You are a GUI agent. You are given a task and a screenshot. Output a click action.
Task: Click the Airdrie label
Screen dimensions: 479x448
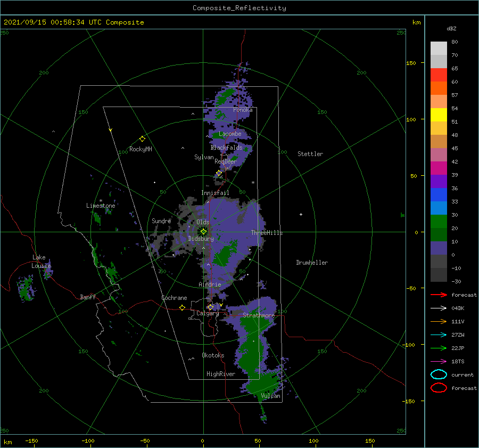click(x=210, y=284)
